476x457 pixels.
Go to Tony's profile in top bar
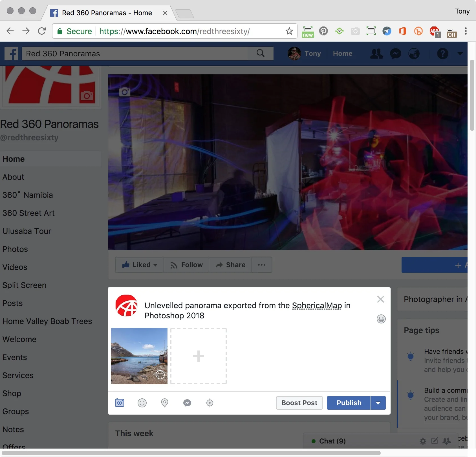(x=305, y=54)
